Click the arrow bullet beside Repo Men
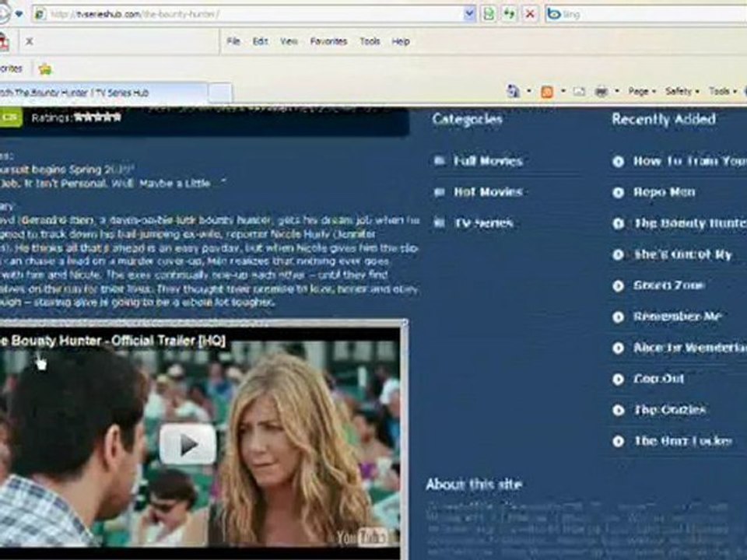Screen dimensions: 747x560 [x=619, y=192]
